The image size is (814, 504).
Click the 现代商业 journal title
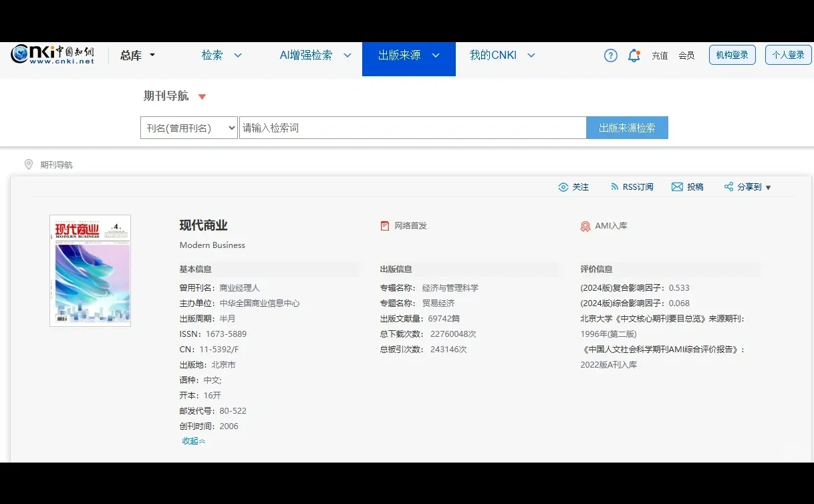[203, 225]
